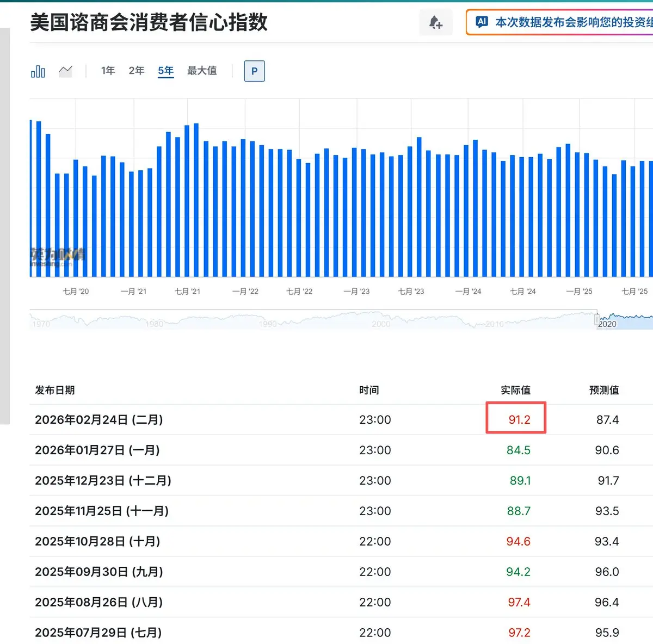This screenshot has height=644, width=653.
Task: Open the 2026年01月27日 release row
Action: point(97,450)
